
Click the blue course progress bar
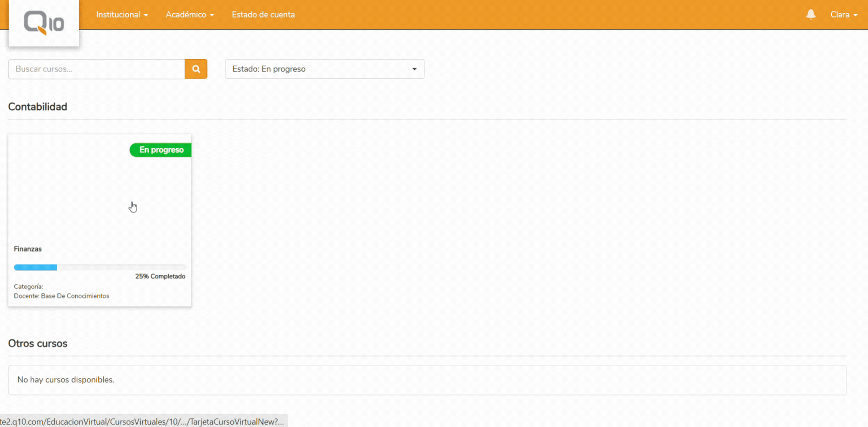coord(35,267)
